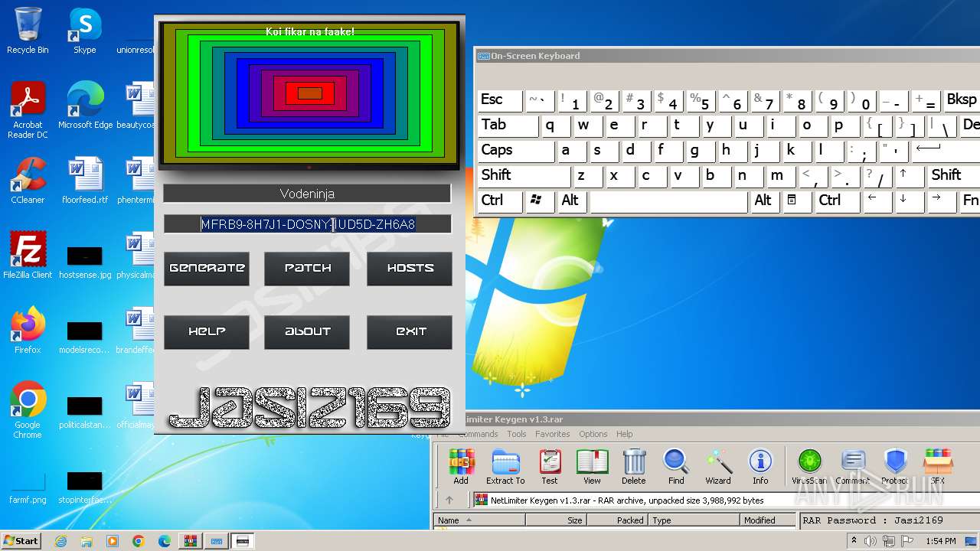Click Bksp key on On-Screen Keyboard
Image resolution: width=980 pixels, height=551 pixels.
coord(962,100)
